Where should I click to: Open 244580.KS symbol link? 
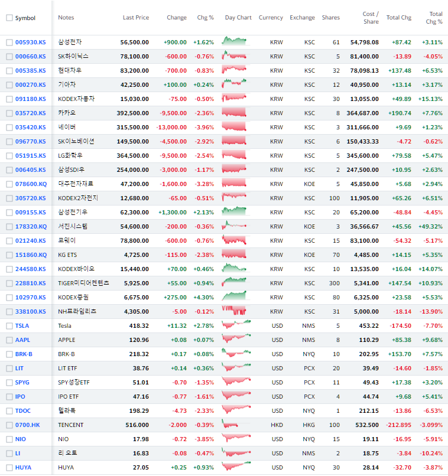click(31, 269)
